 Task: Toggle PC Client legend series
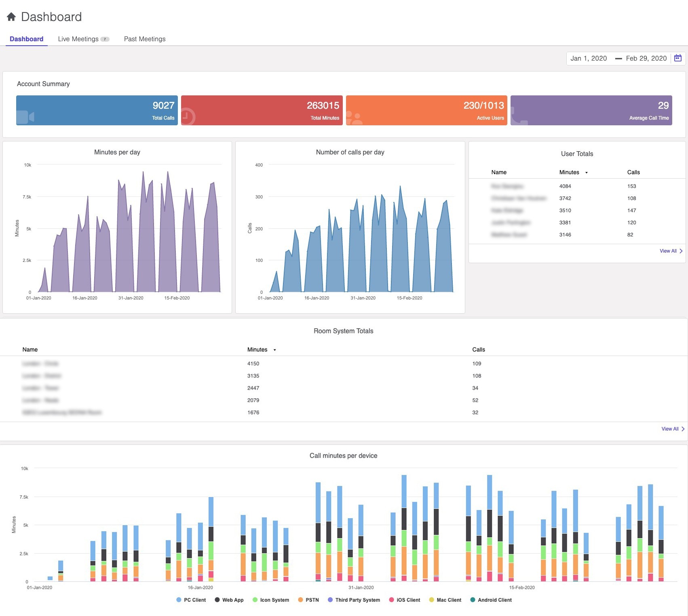tap(191, 600)
